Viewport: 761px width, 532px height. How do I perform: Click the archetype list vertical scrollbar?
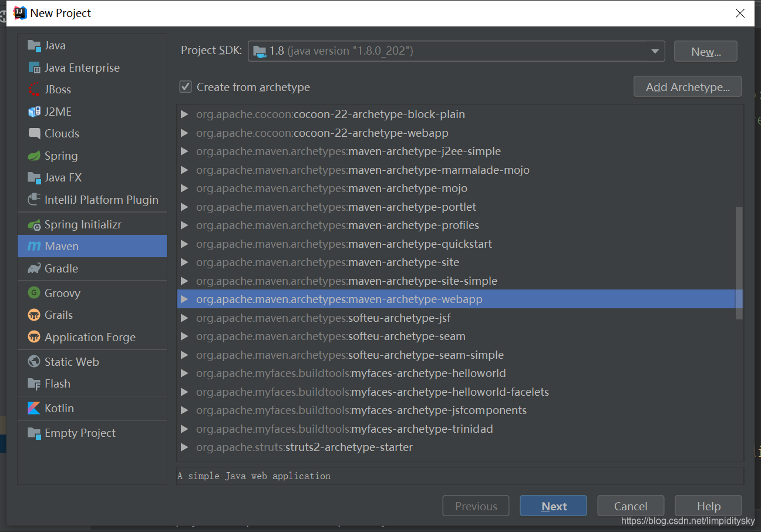pos(739,263)
